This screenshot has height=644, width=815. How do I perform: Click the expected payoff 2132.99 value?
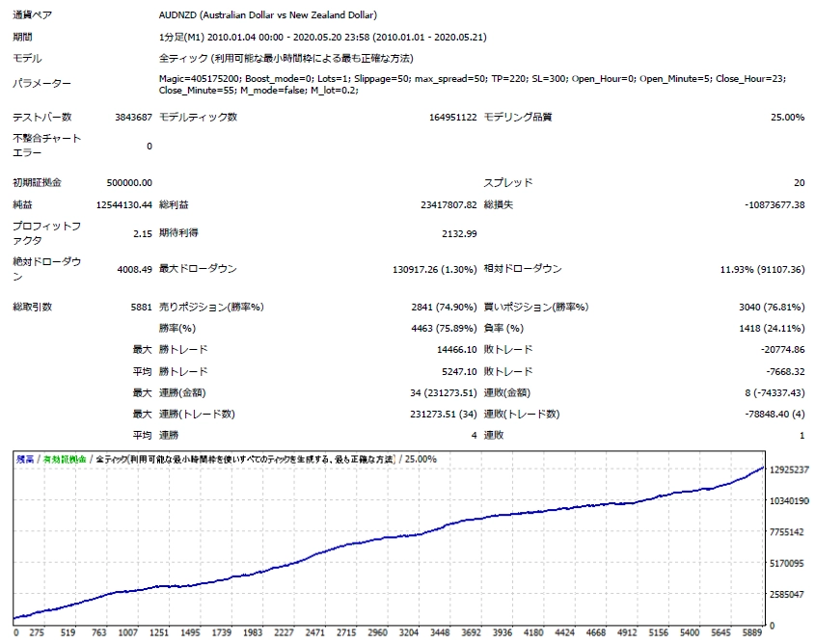click(459, 233)
